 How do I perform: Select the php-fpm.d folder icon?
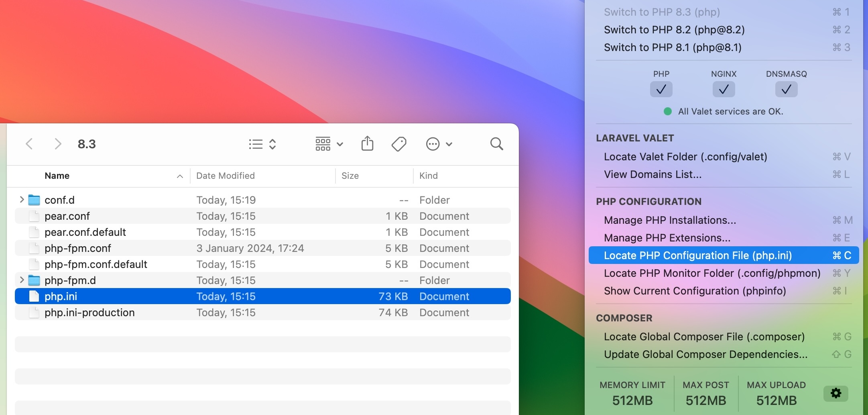click(34, 280)
